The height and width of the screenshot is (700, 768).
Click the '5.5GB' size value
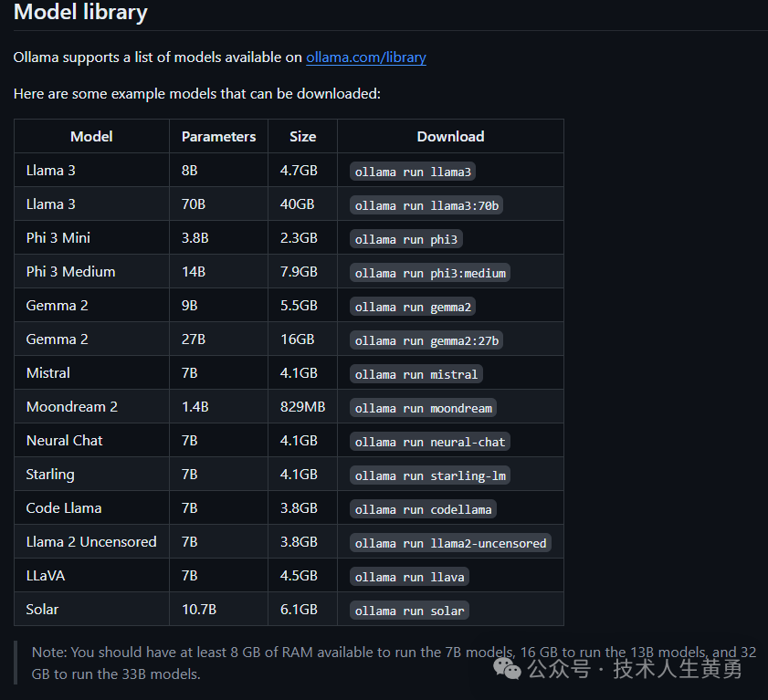click(299, 306)
